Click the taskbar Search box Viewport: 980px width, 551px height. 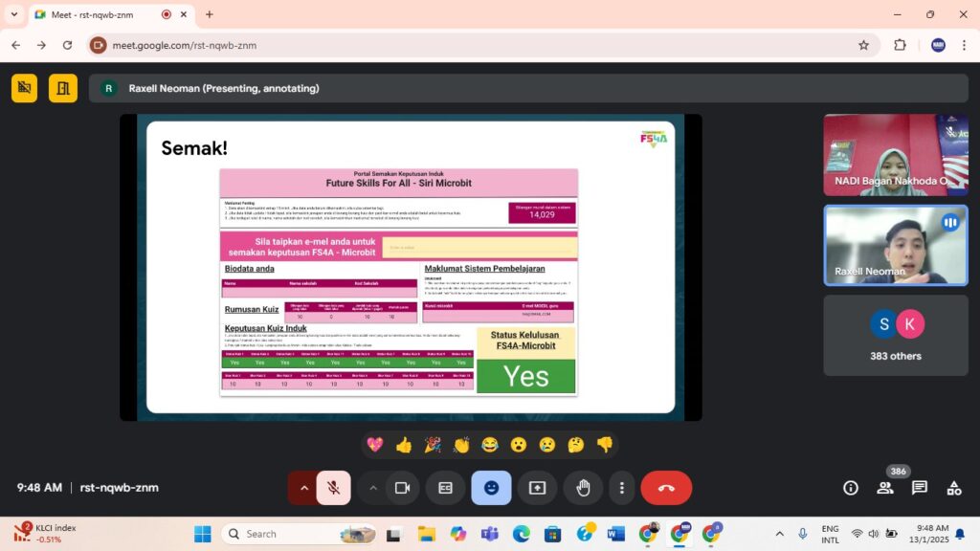pos(299,534)
